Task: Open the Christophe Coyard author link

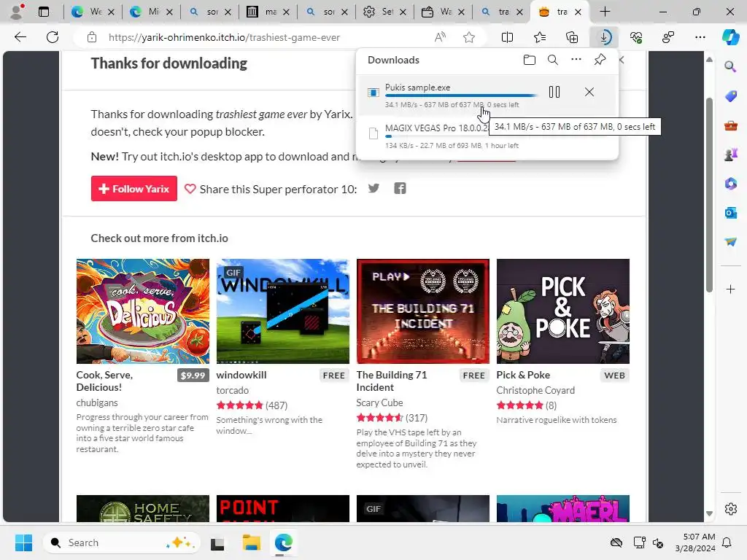Action: (x=535, y=390)
